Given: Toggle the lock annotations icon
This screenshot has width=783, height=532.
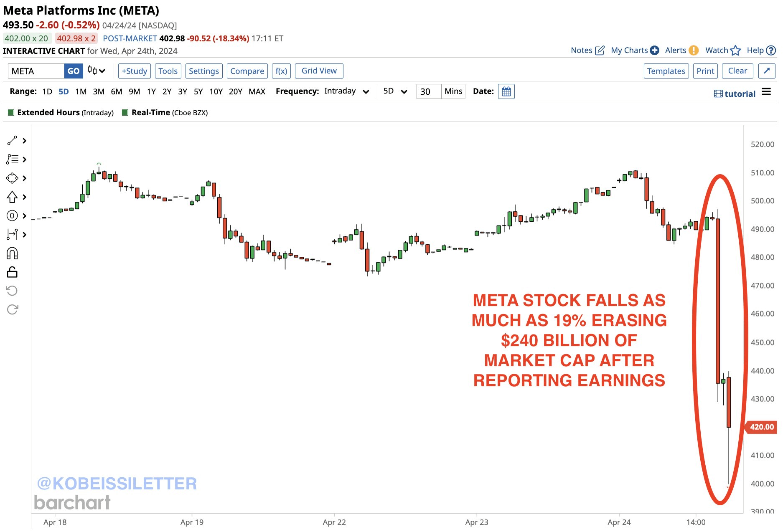Looking at the screenshot, I should tap(13, 271).
